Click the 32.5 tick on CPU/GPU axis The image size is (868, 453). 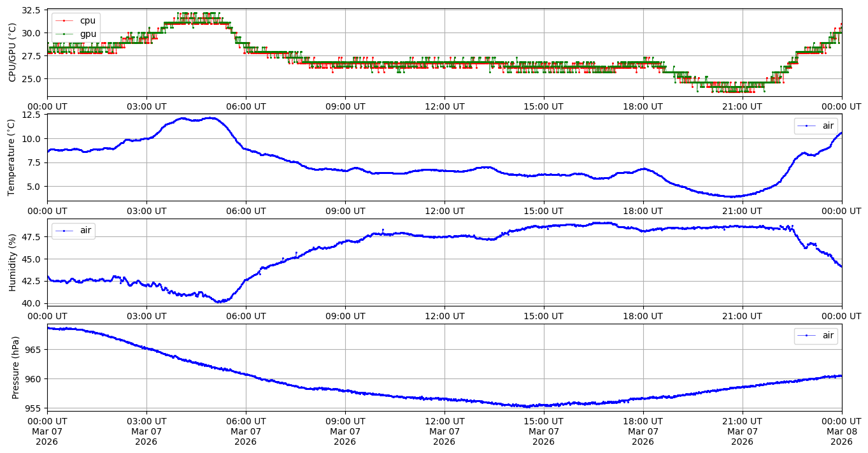point(32,11)
